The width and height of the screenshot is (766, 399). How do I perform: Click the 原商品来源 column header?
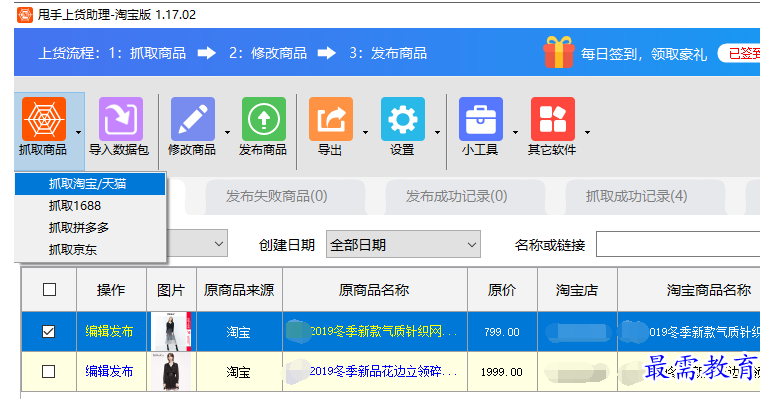pos(239,290)
